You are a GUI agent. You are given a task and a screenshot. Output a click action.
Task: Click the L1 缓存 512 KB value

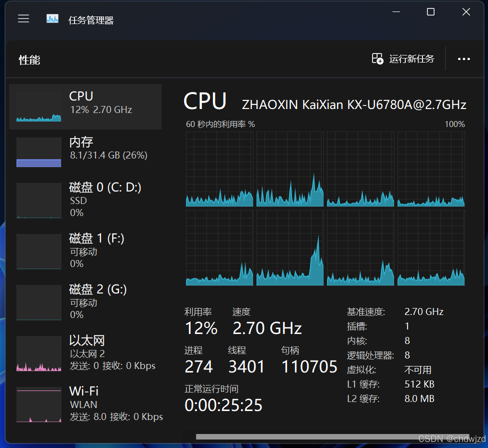tap(419, 384)
